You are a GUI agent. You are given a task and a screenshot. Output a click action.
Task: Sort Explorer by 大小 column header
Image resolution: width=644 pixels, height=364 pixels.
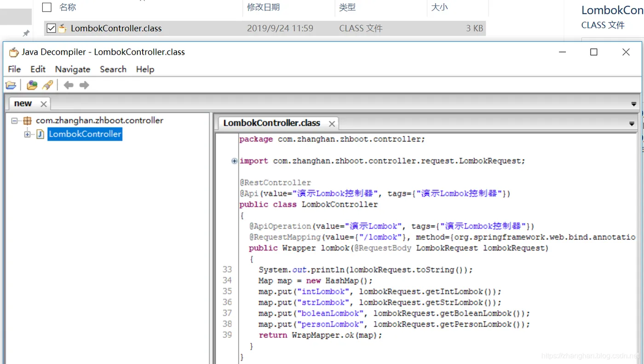point(439,7)
